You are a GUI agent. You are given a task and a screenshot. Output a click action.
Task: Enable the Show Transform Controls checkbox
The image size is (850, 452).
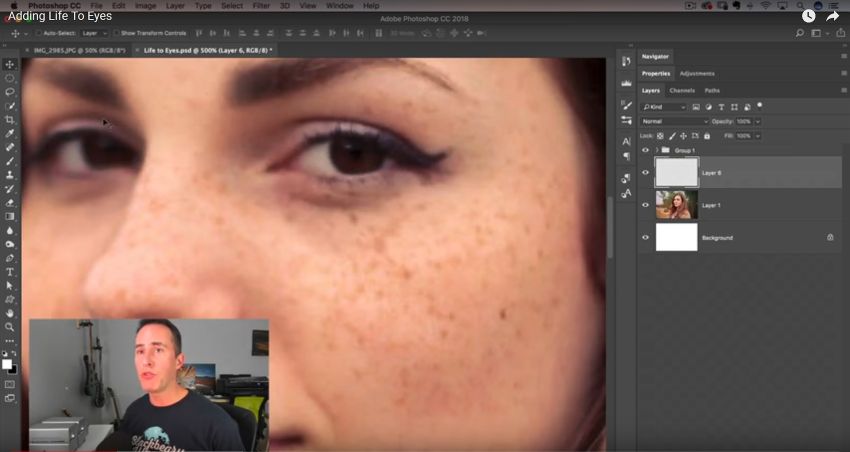coord(116,33)
